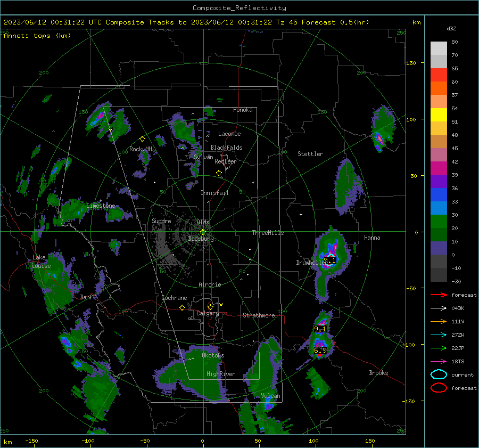Click the Innisfail city label
Image resolution: width=479 pixels, height=448 pixels.
coord(214,193)
